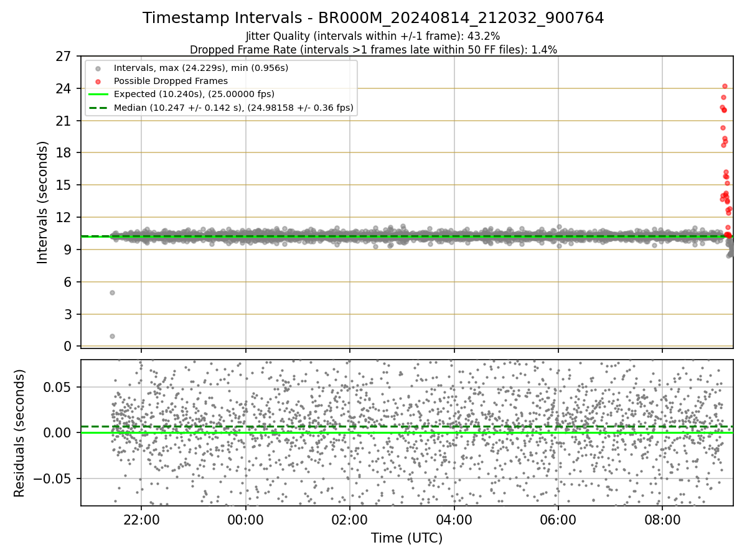
Task: Click the gray dot marker in the legend
Action: click(98, 68)
